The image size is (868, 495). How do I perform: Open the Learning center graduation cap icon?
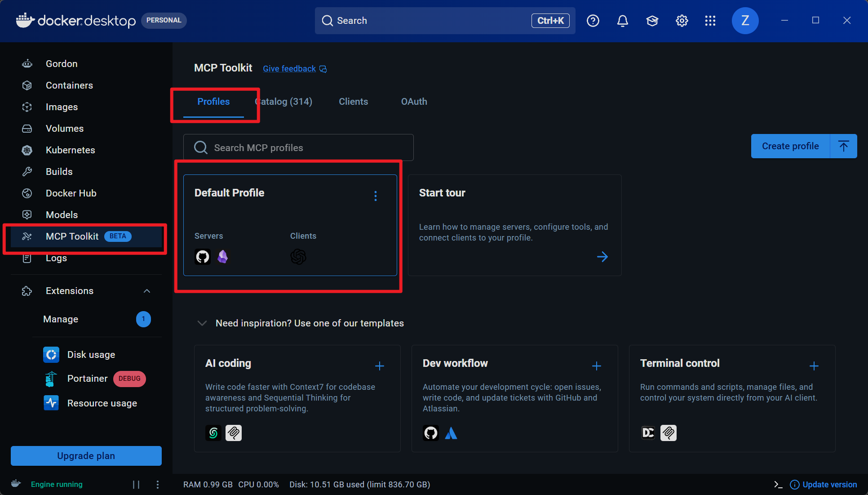652,21
